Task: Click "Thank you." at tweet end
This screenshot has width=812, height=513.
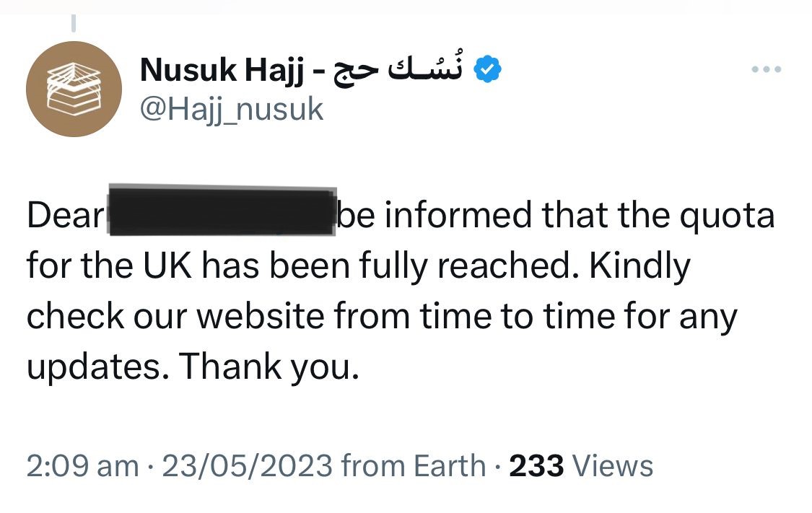Action: tap(269, 368)
